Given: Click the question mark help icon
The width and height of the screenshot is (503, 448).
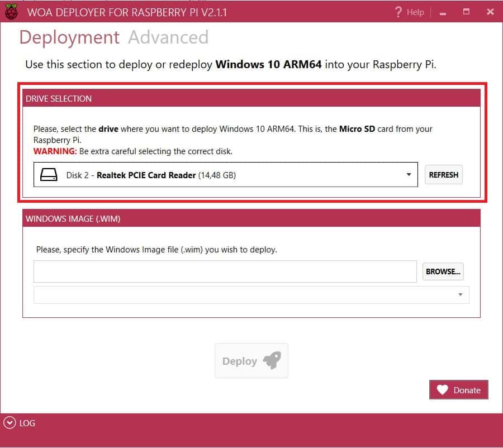Looking at the screenshot, I should point(398,12).
